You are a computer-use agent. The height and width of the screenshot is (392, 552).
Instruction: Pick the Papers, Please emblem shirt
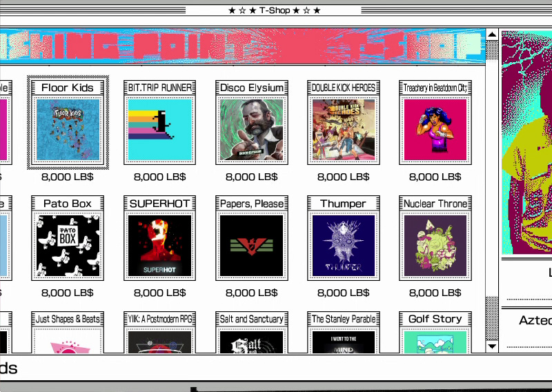point(252,246)
